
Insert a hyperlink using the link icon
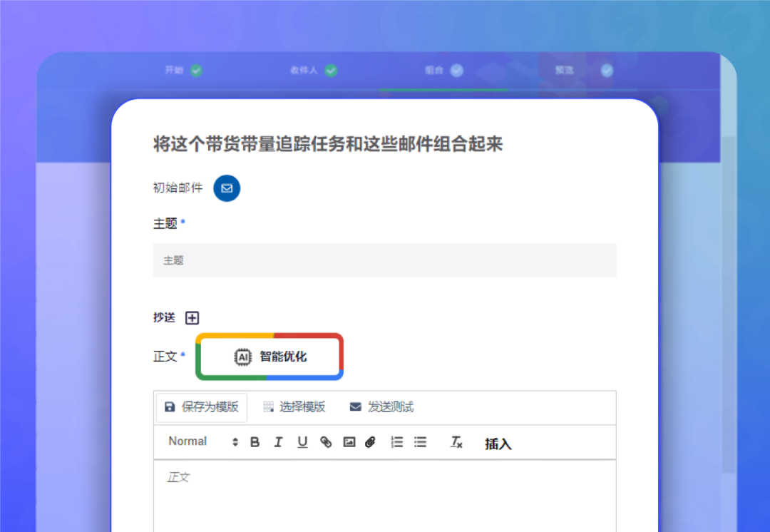click(x=325, y=442)
